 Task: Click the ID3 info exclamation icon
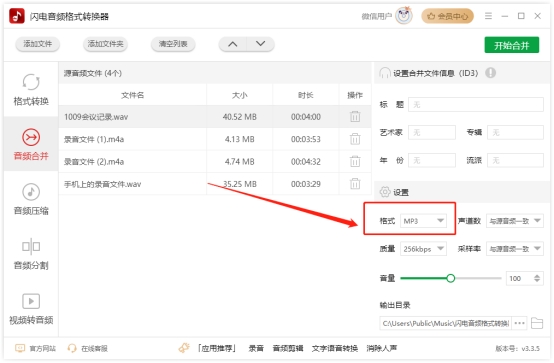pyautogui.click(x=490, y=73)
